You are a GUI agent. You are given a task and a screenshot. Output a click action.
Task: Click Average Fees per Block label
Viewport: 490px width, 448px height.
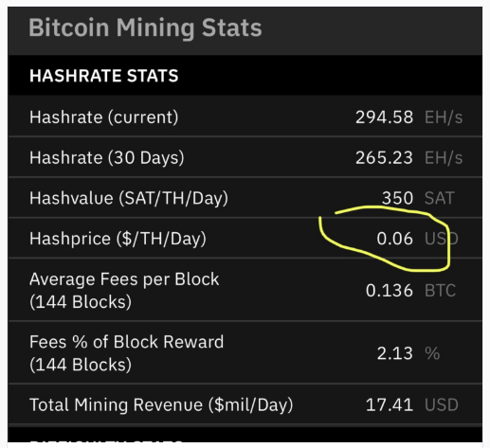124,291
